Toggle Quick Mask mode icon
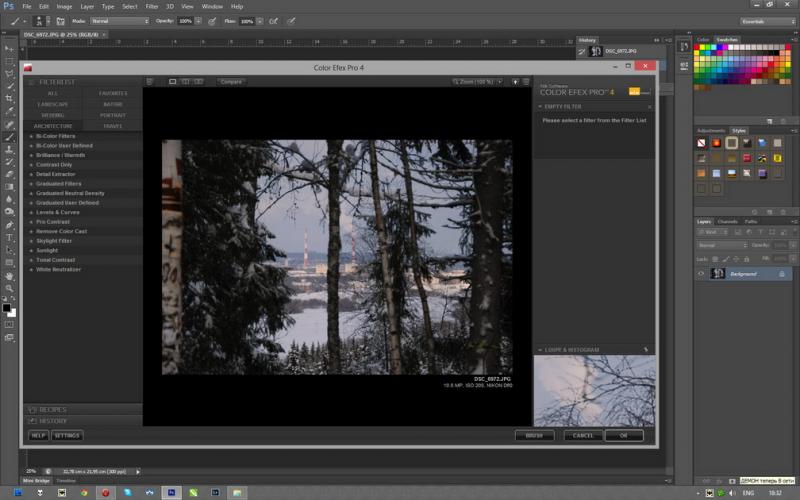 (9, 324)
